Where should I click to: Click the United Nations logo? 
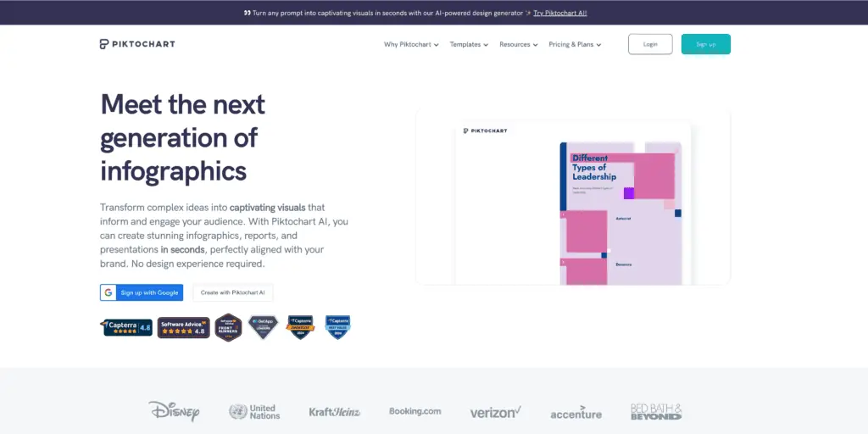pos(254,412)
